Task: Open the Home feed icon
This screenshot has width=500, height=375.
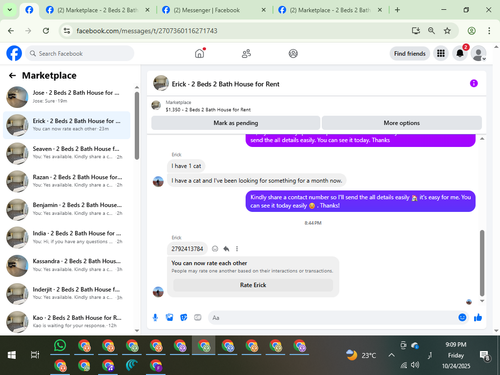Action: 200,53
